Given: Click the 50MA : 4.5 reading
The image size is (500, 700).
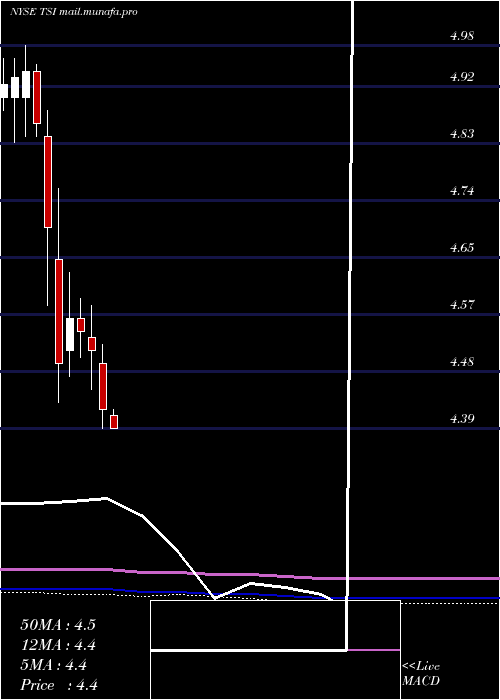Looking at the screenshot, I should pyautogui.click(x=58, y=625).
